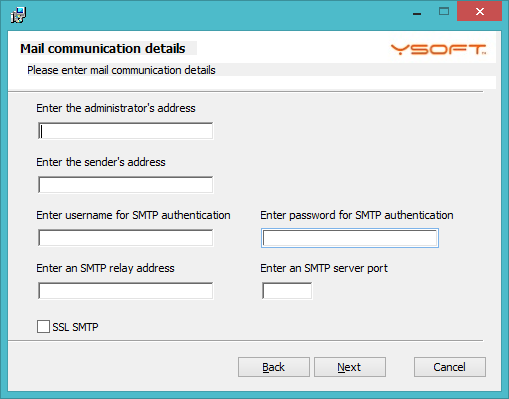Viewport: 509px width, 399px height.
Task: Minimize the installer window
Action: pyautogui.click(x=417, y=12)
